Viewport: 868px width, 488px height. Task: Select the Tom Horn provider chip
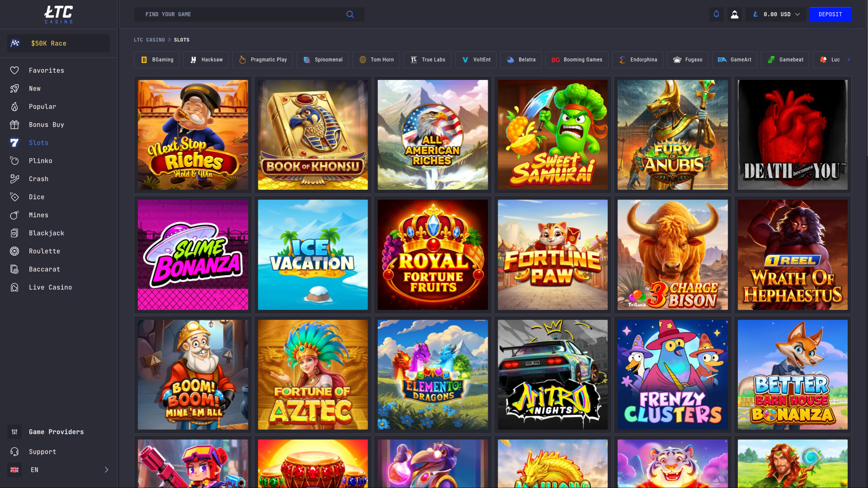[x=376, y=60]
